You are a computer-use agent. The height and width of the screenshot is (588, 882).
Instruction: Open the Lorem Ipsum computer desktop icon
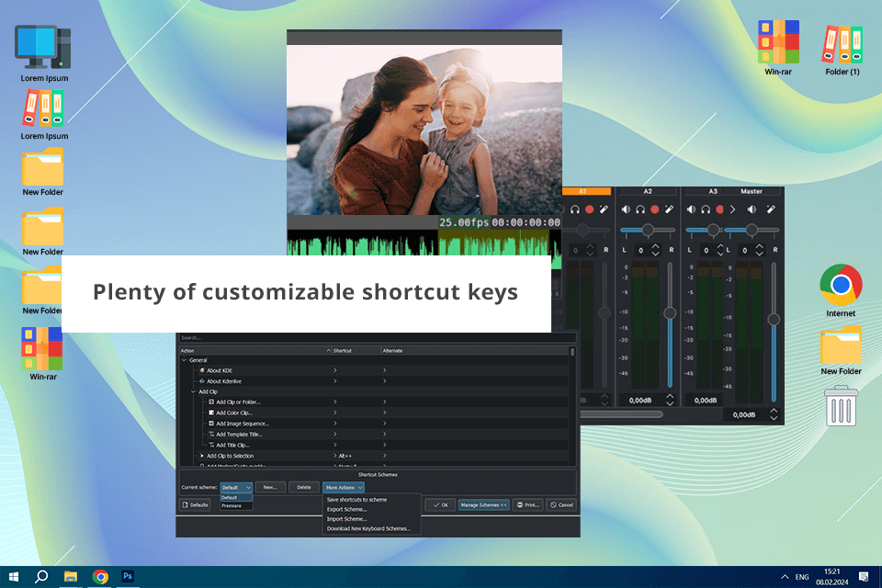click(44, 53)
